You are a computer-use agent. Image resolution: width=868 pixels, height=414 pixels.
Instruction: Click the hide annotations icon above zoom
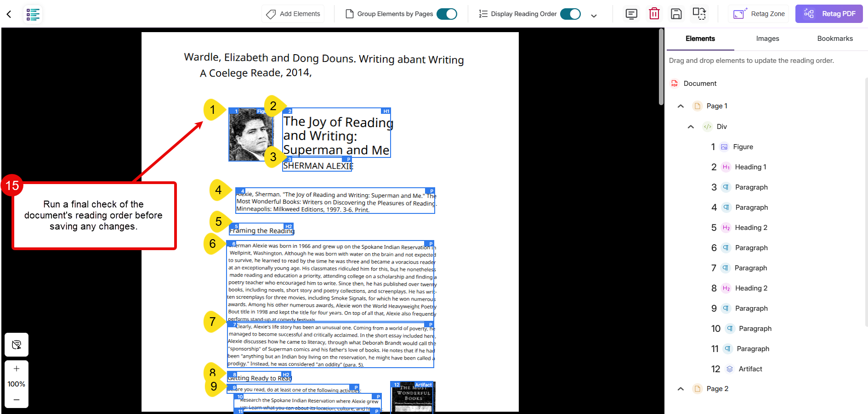click(17, 345)
